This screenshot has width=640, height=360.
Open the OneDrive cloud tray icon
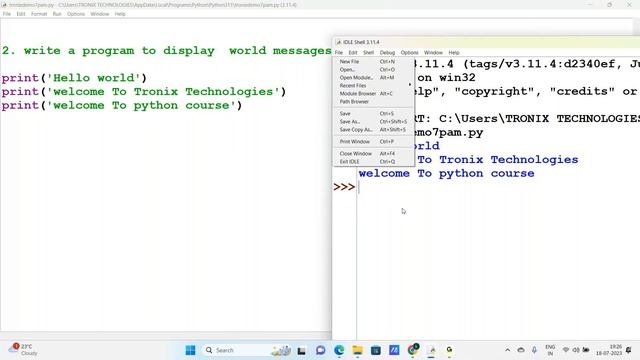point(521,350)
